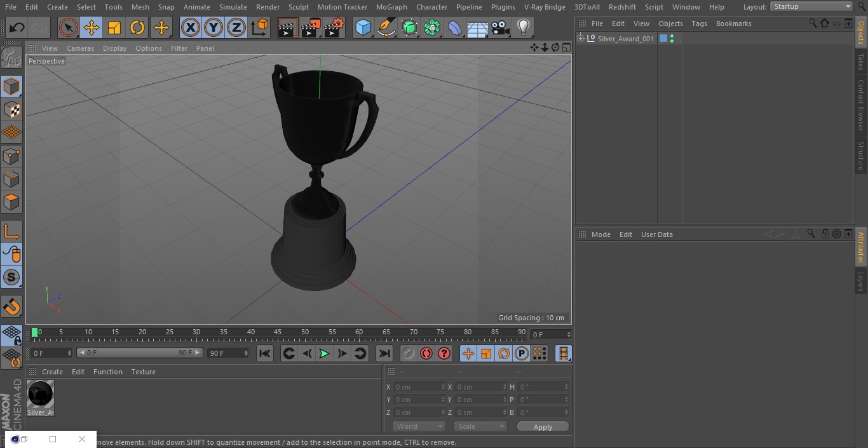Open material manager Texture menu

click(143, 372)
